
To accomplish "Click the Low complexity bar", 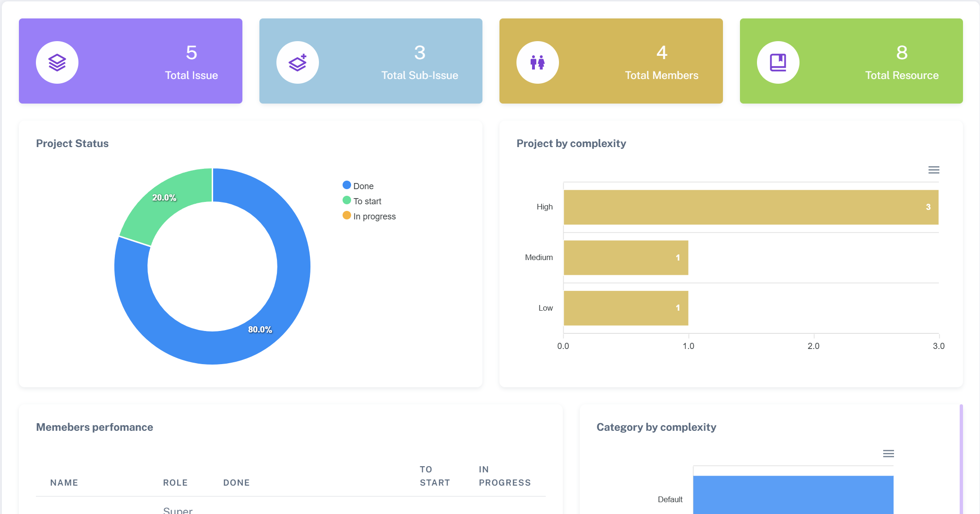I will 626,308.
